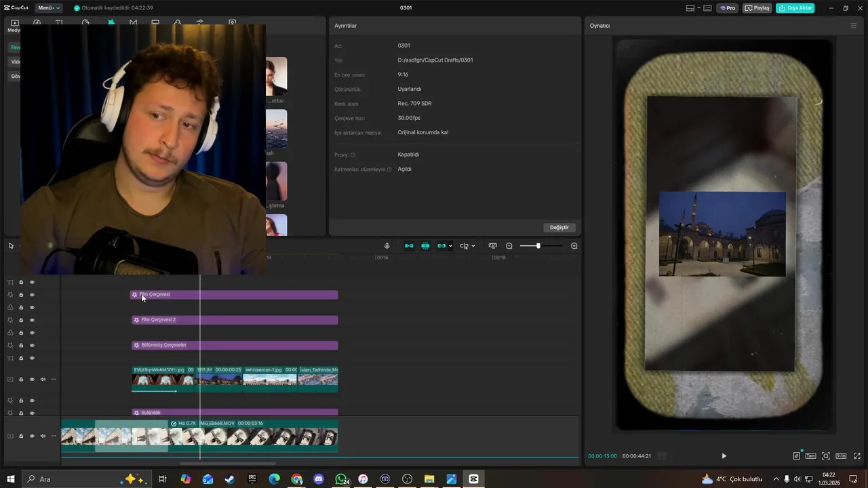Open the Tam preview quality option
This screenshot has width=868, height=488.
[811, 456]
